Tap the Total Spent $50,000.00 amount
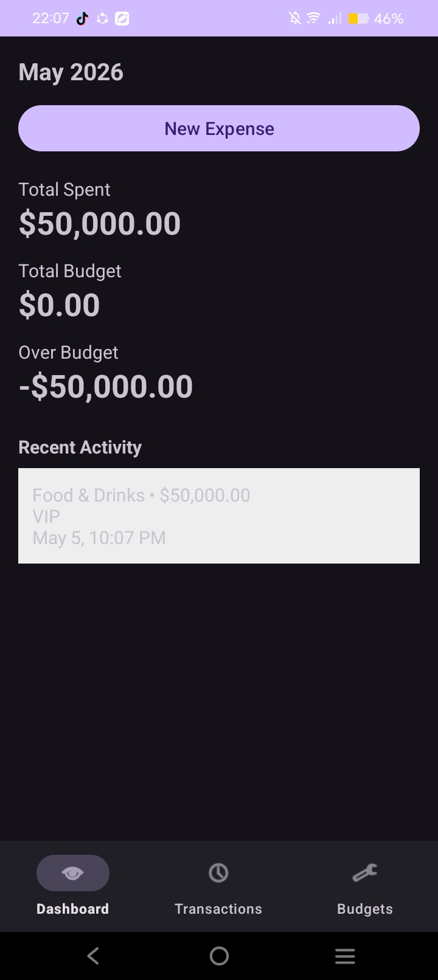Viewport: 438px width, 980px height. pos(100,224)
